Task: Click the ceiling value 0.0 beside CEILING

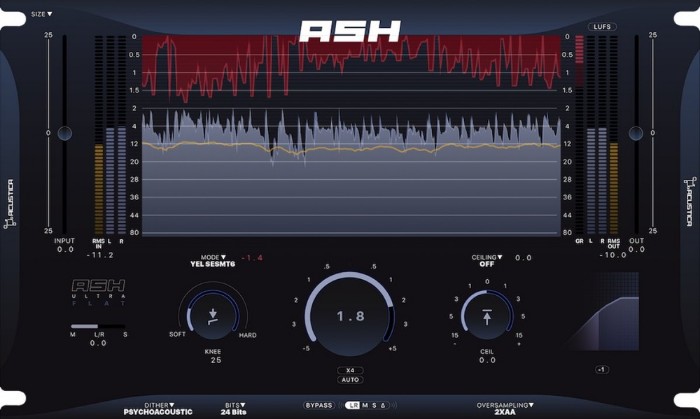Action: click(x=523, y=258)
